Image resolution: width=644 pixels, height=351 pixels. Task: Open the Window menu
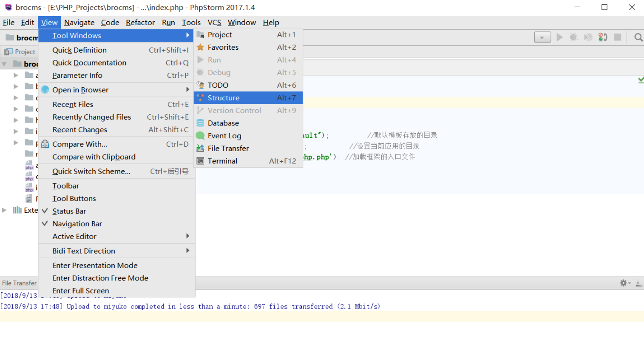tap(242, 23)
